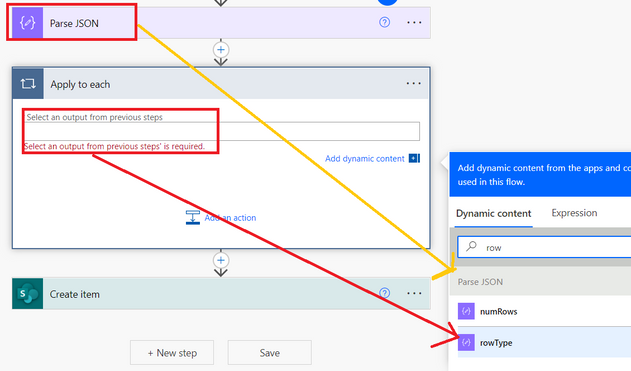Switch to Expression tab
This screenshot has width=631, height=371.
(x=574, y=213)
